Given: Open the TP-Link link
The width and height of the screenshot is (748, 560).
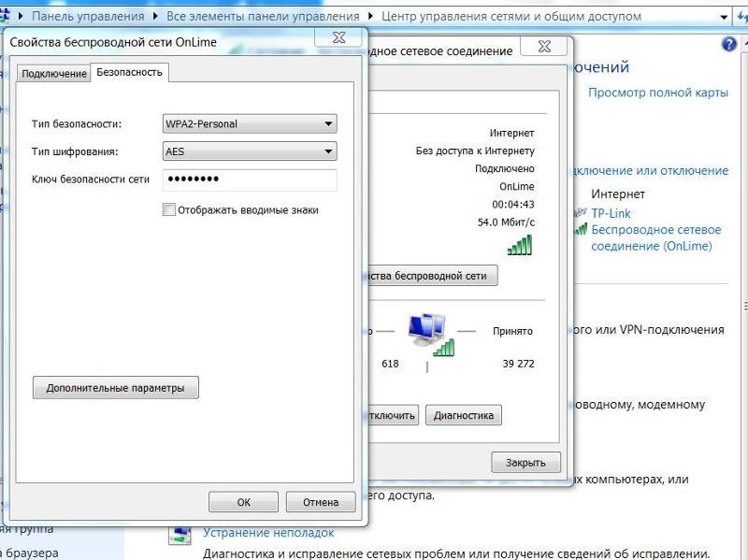Looking at the screenshot, I should (611, 213).
